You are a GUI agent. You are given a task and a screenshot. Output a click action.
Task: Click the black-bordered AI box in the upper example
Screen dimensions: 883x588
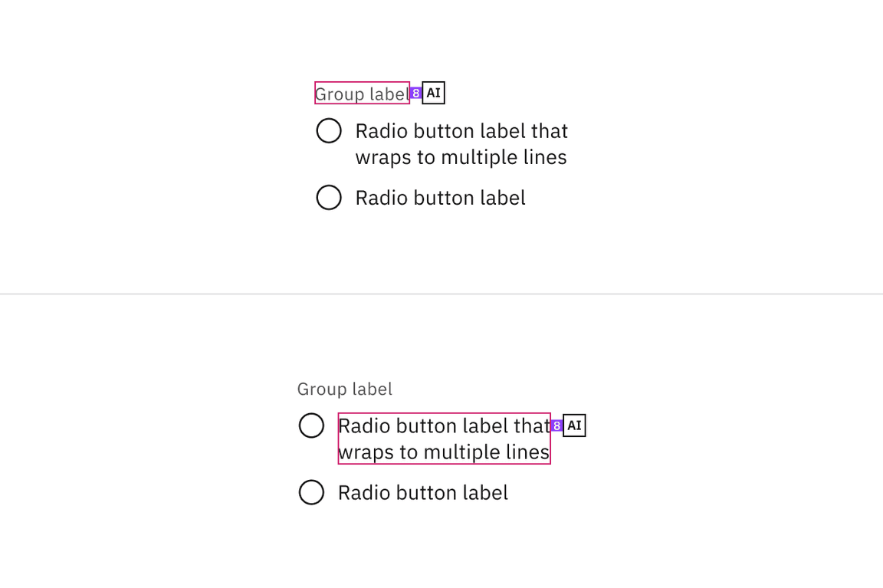pos(433,93)
